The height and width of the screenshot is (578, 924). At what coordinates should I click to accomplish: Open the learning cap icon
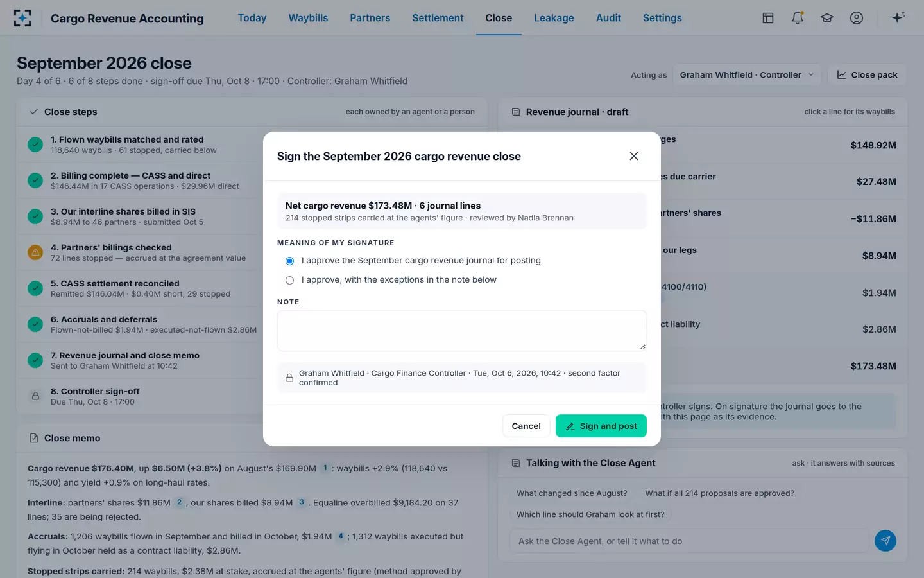click(827, 18)
